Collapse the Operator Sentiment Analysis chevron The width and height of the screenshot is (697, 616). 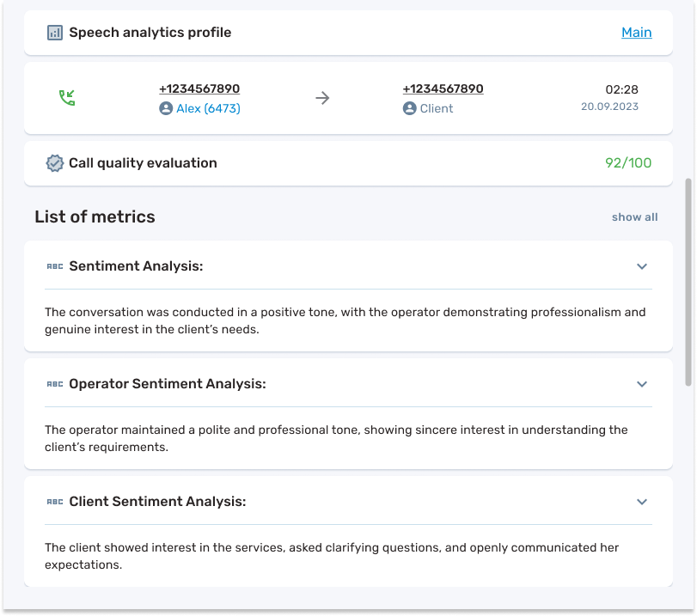pos(641,384)
